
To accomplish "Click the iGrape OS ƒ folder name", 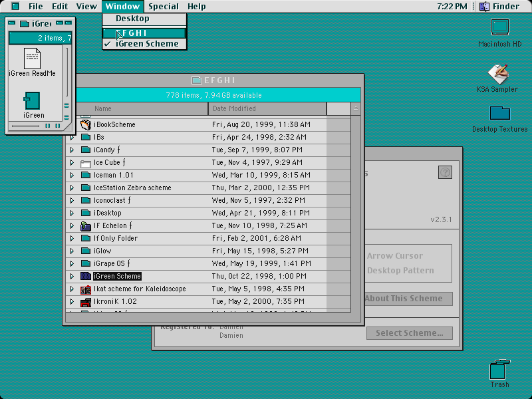I will click(x=112, y=263).
